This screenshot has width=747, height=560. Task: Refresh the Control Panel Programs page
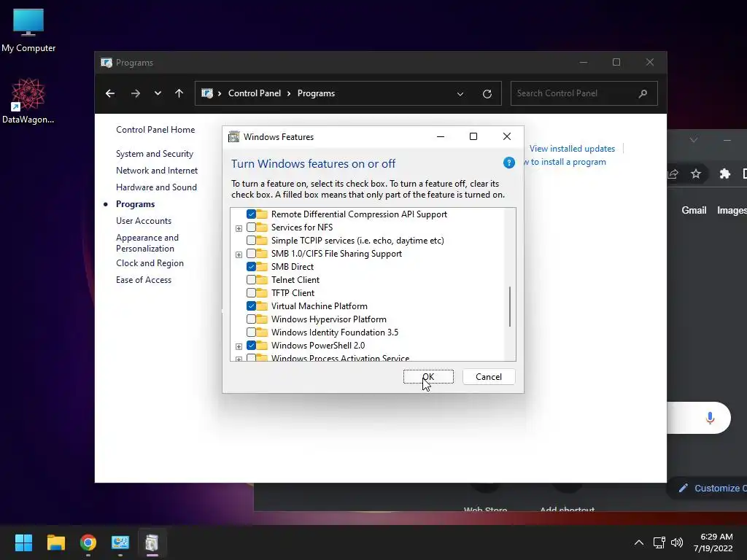pos(487,94)
